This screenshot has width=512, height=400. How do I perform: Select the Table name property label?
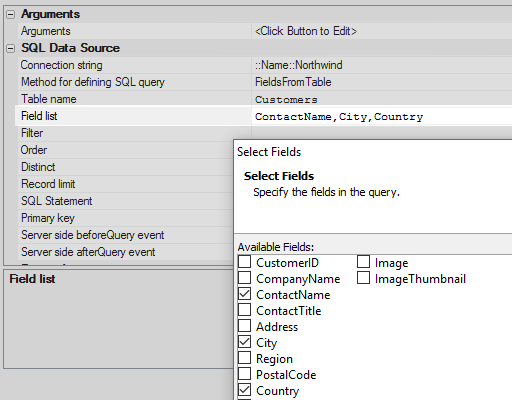(49, 99)
